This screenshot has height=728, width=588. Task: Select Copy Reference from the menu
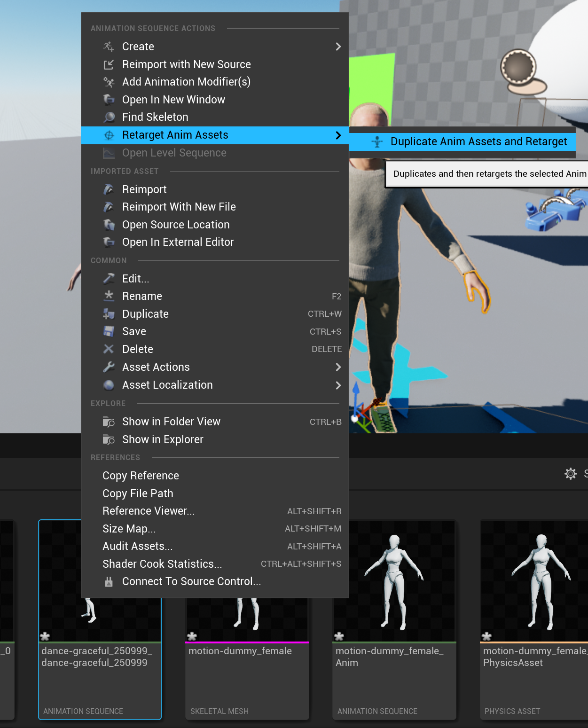tap(141, 476)
